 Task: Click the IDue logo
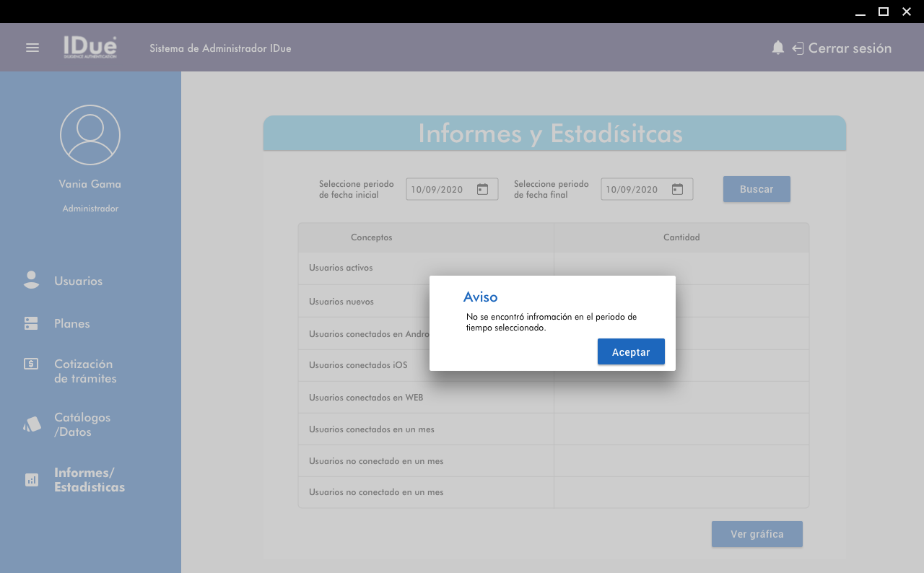pyautogui.click(x=90, y=48)
